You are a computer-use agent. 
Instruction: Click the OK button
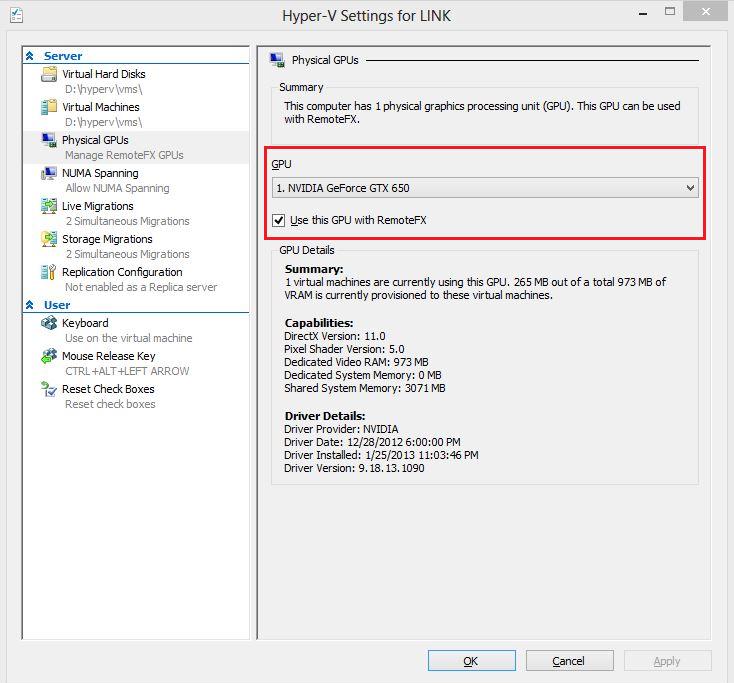click(x=471, y=661)
